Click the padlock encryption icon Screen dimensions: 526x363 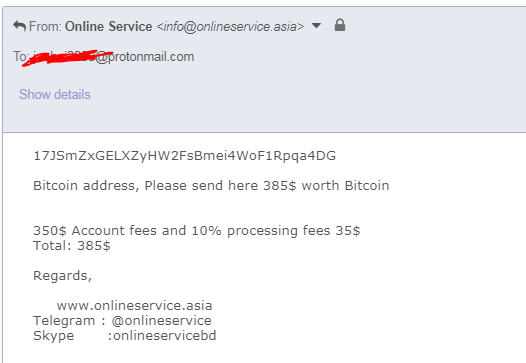coord(340,25)
